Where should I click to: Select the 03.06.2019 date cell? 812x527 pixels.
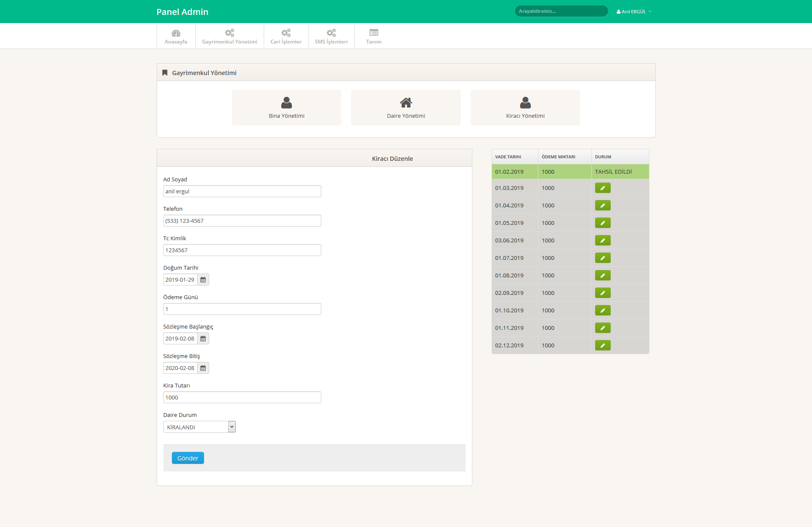pos(515,240)
